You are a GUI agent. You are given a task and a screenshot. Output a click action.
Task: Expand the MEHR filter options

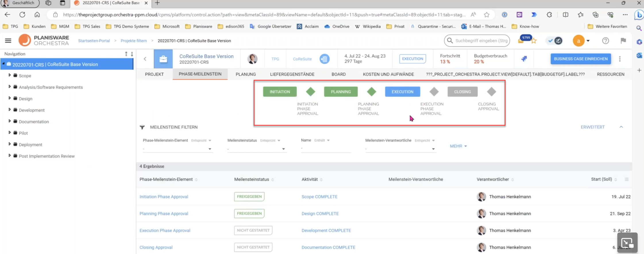tap(458, 146)
